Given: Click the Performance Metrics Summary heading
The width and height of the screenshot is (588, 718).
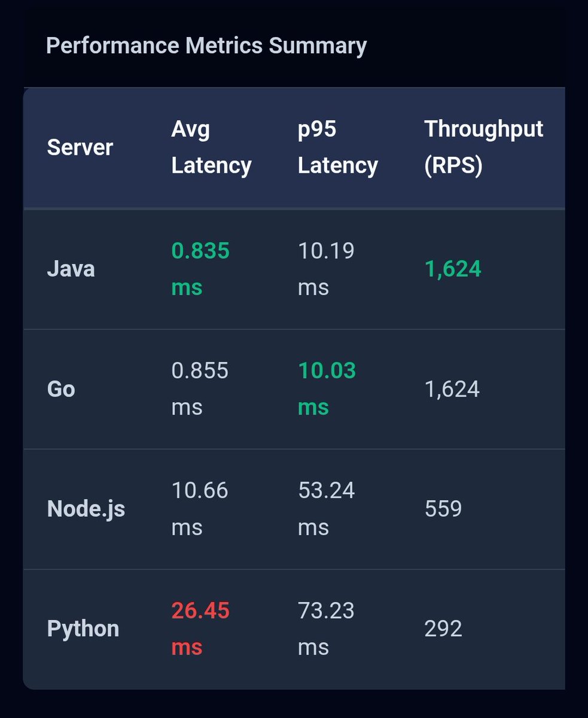Looking at the screenshot, I should [x=206, y=46].
